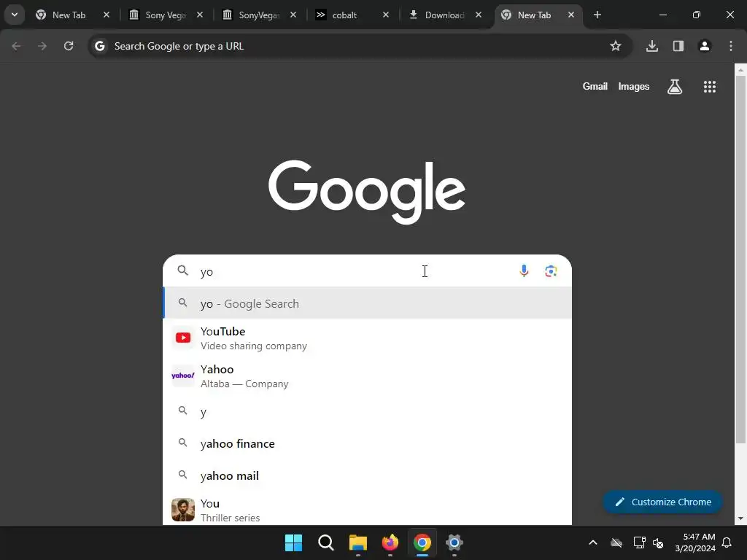Start voice search with the microphone
Image resolution: width=747 pixels, height=560 pixels.
coord(524,271)
